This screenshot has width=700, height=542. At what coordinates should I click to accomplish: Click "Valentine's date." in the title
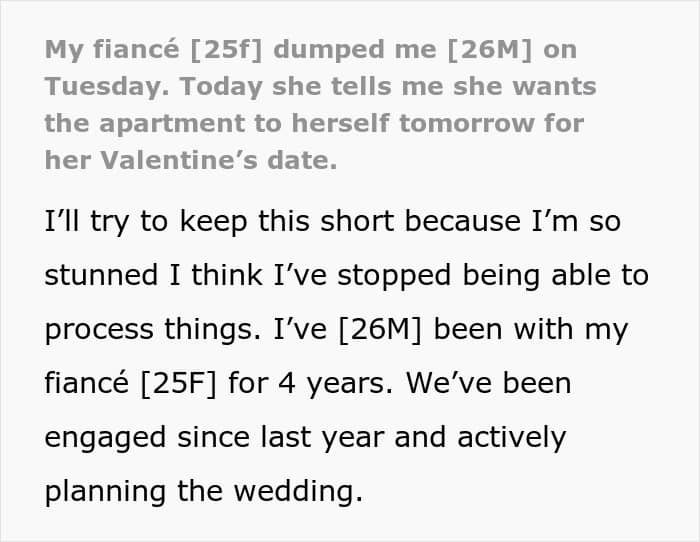(218, 160)
